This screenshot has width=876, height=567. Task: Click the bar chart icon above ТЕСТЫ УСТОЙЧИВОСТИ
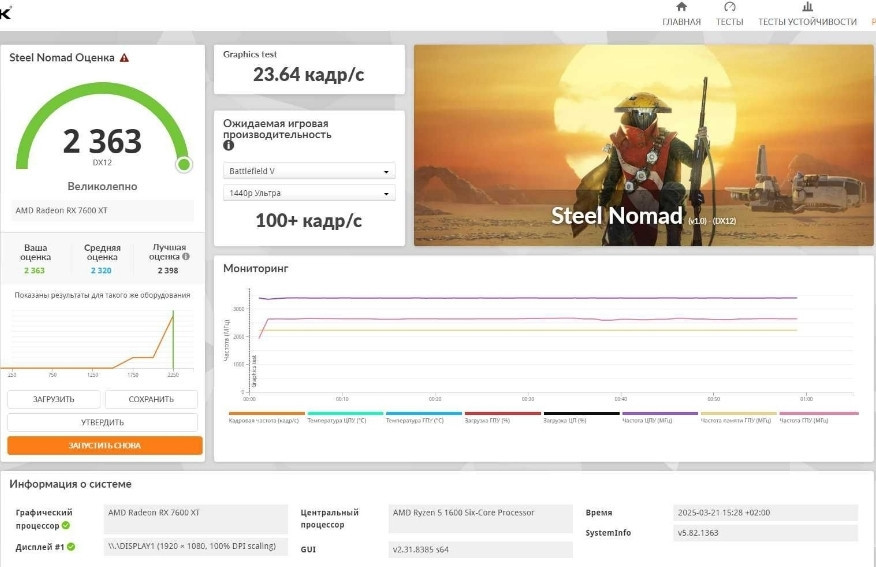(x=807, y=7)
